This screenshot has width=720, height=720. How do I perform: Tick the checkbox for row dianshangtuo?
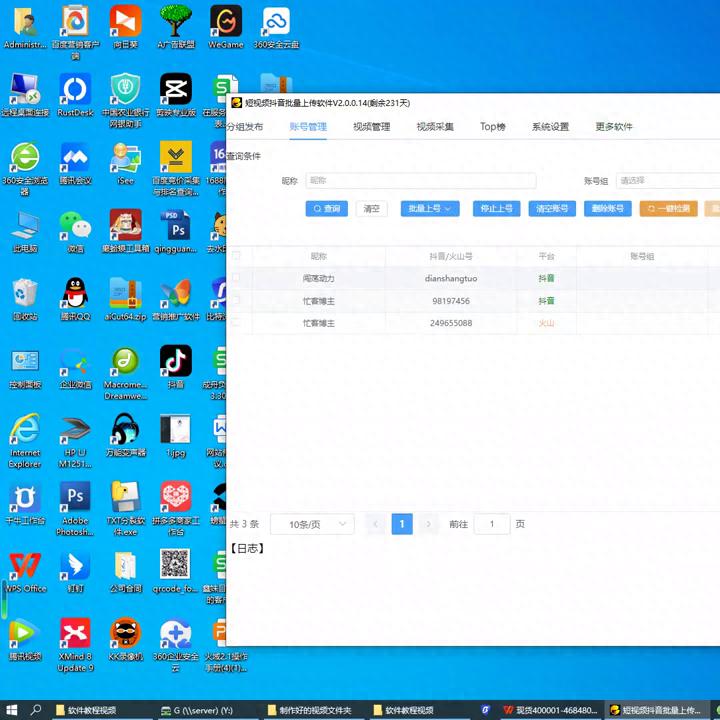pyautogui.click(x=236, y=278)
